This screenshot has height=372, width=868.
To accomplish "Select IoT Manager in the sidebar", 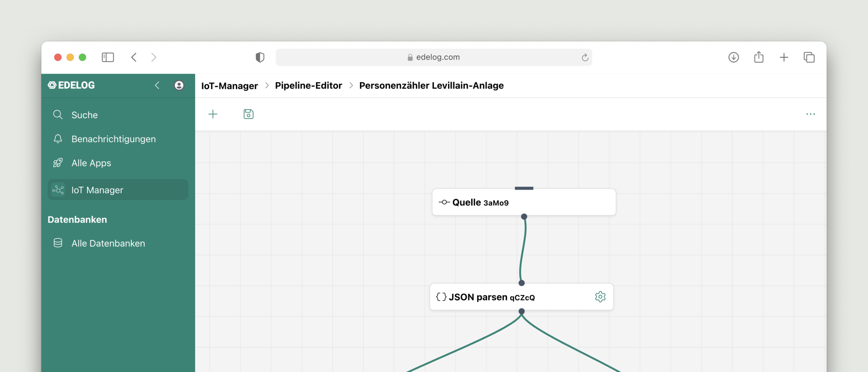I will 118,190.
